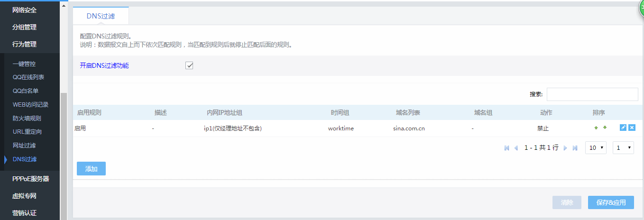Open the PPPoE服务器 menu section
Image resolution: width=644 pixels, height=220 pixels.
click(30, 179)
